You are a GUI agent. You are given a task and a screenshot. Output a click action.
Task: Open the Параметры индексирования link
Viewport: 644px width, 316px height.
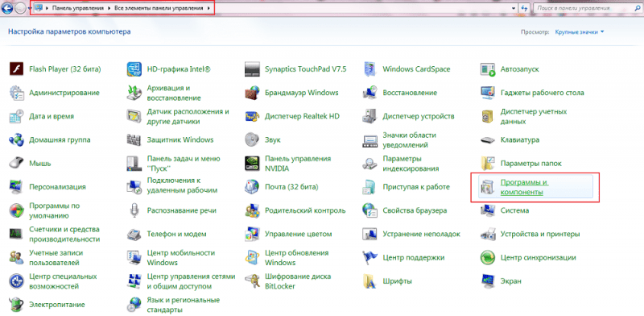pyautogui.click(x=411, y=164)
